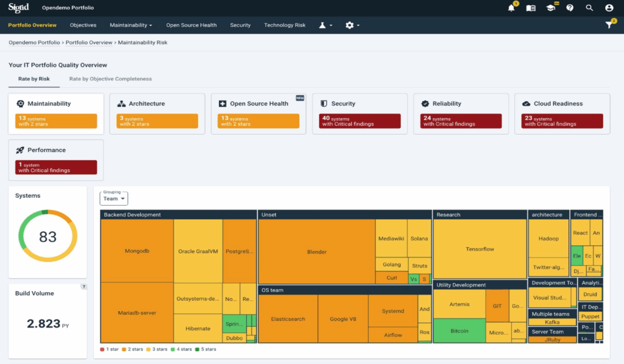Screen dimensions: 624x364
Task: Toggle the 4 stars legend entry
Action: (x=180, y=349)
